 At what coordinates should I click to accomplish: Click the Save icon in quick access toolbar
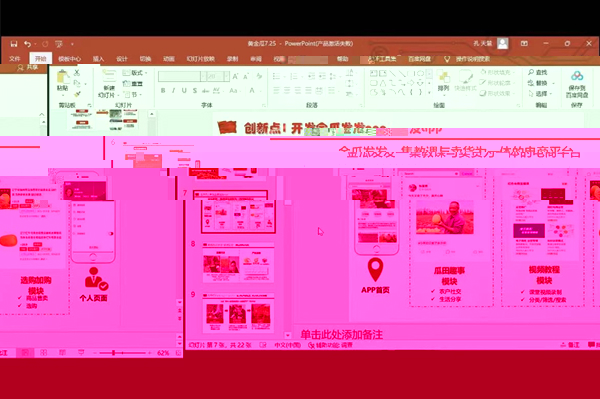click(14, 44)
